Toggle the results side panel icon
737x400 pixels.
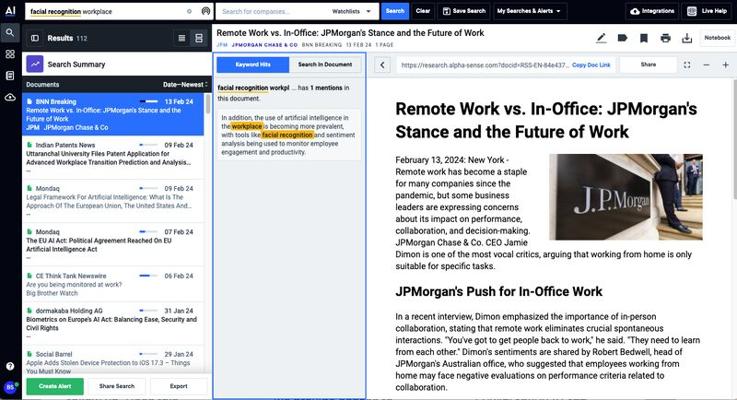pyautogui.click(x=35, y=38)
